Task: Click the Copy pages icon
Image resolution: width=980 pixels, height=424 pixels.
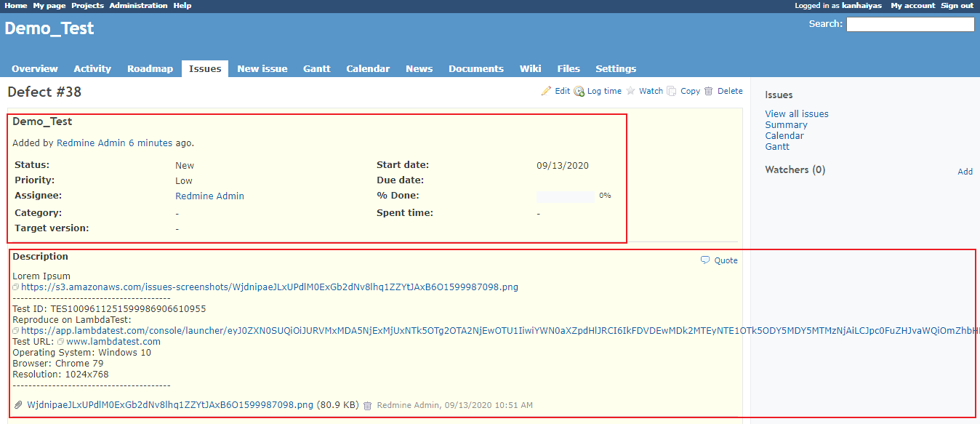Action: (671, 90)
